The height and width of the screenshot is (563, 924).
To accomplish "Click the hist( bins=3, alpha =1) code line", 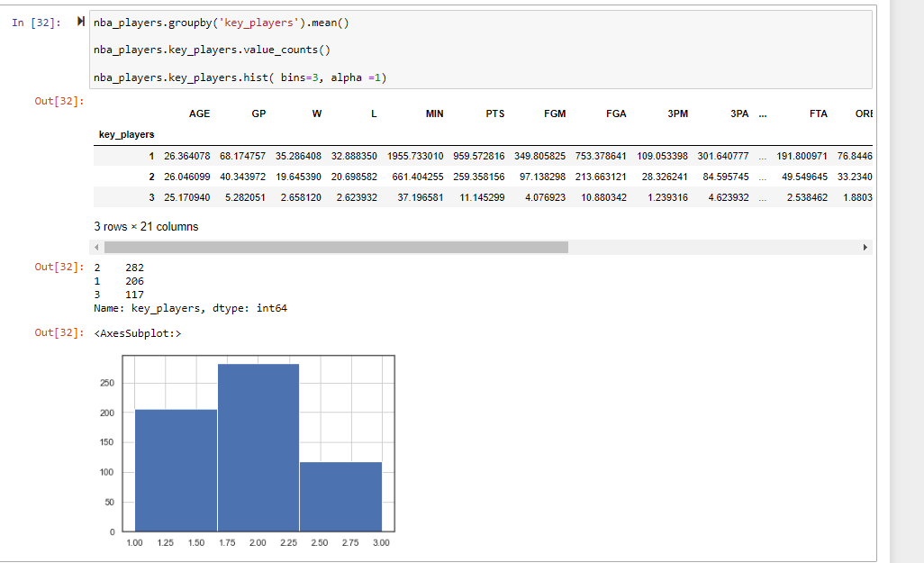I will click(240, 77).
